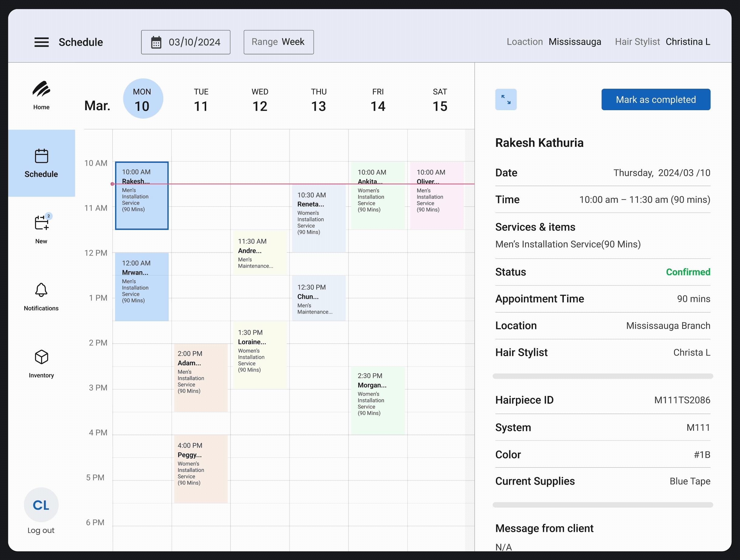
Task: Open Adam's 2:00 PM appointment
Action: pos(201,377)
